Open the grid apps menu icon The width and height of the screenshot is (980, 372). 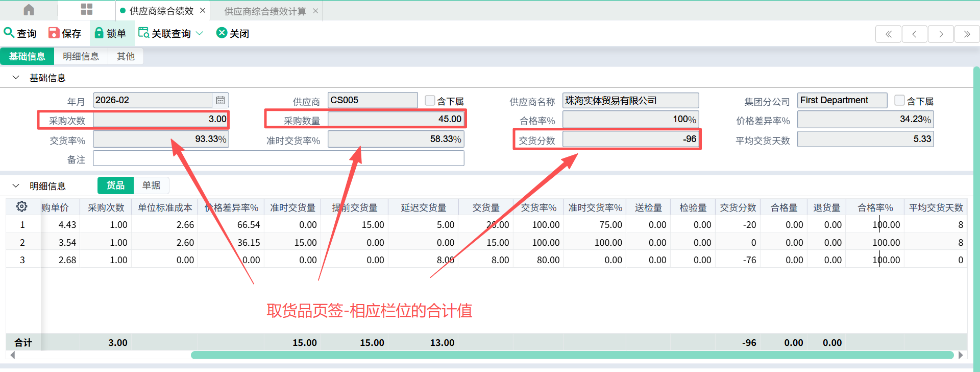click(87, 10)
